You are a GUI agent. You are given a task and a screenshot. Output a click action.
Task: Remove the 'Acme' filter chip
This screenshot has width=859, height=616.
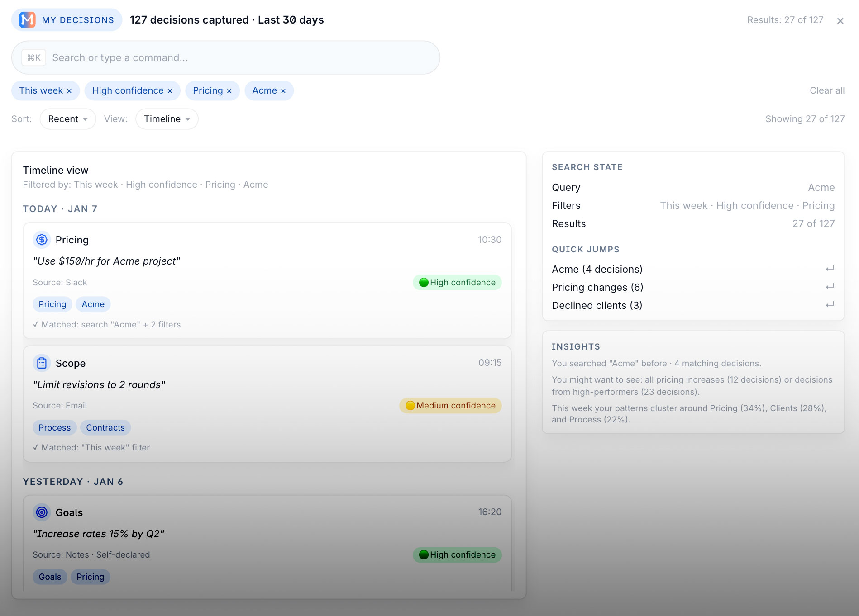coord(283,90)
